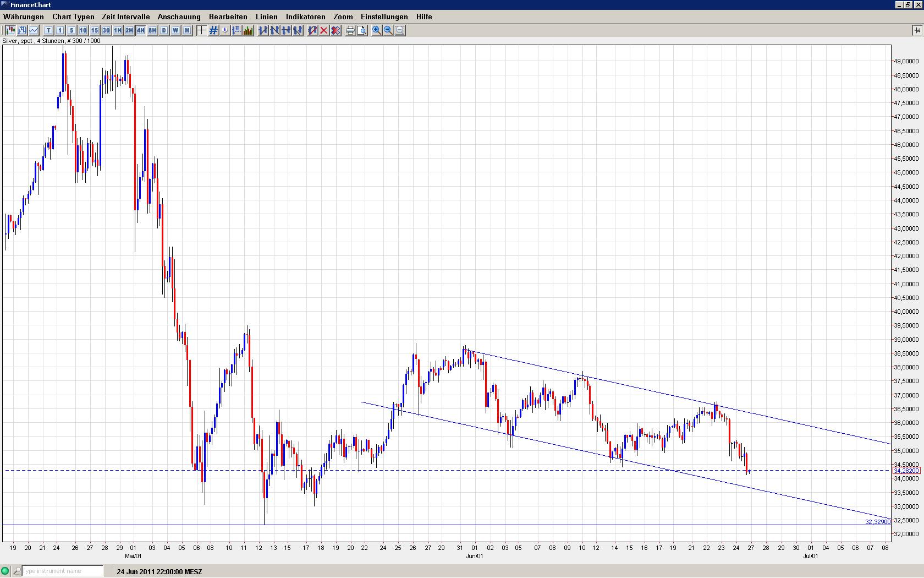Click the pin icon at toolbar right edge
Viewport: 924px width, 578px height.
[x=917, y=30]
